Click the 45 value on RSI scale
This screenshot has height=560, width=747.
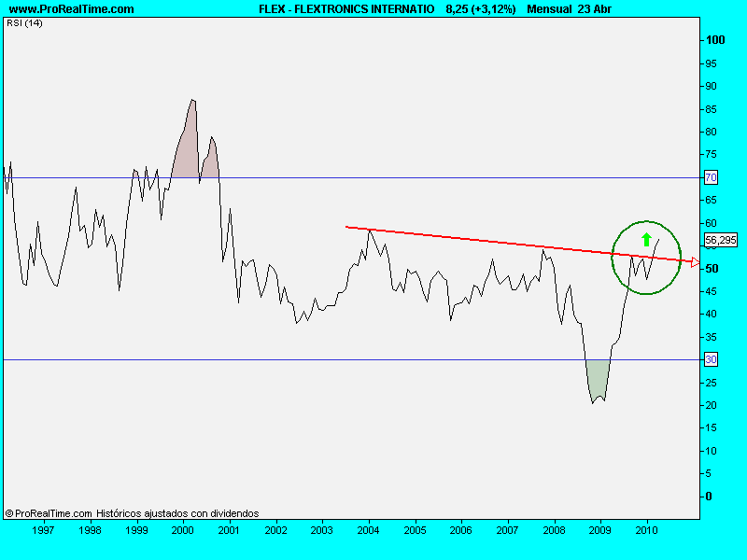click(711, 291)
